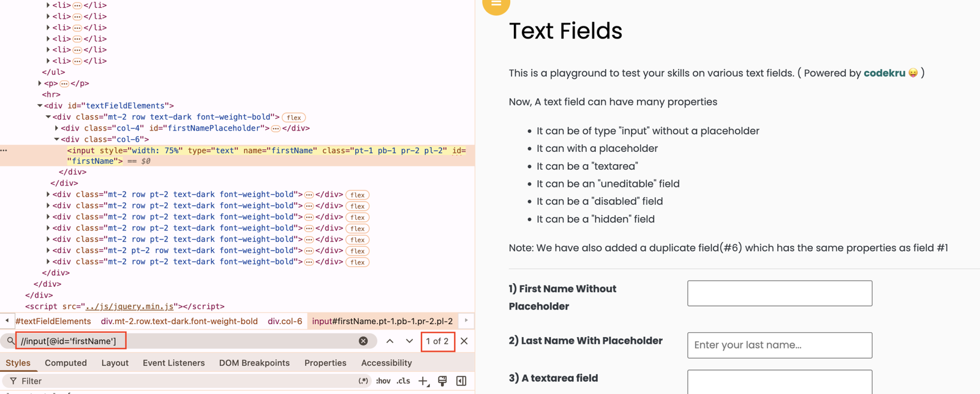This screenshot has height=394, width=980.
Task: Click 'It can be a "hidden" field' bullet
Action: click(x=595, y=219)
